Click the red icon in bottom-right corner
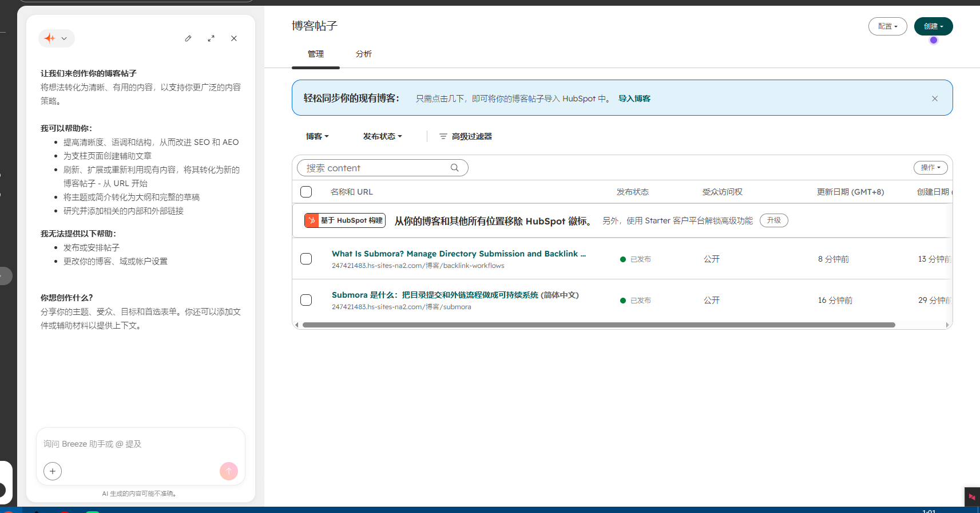The image size is (980, 513). point(972,497)
